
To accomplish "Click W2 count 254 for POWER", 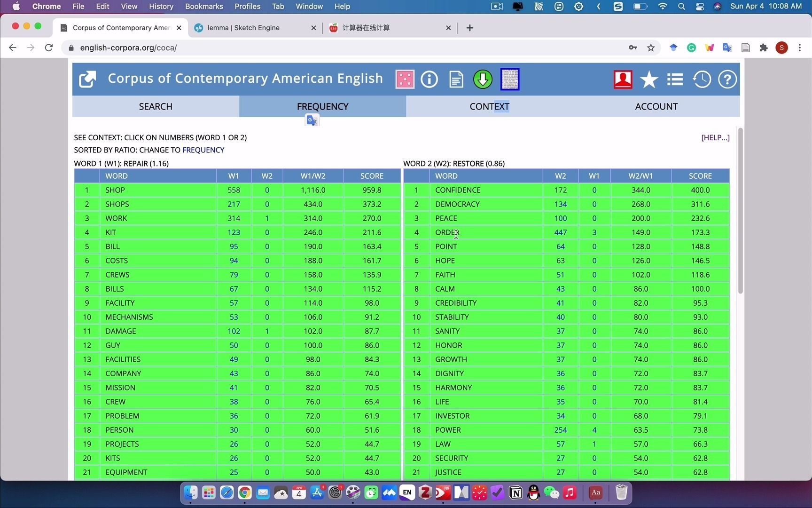I will point(560,430).
